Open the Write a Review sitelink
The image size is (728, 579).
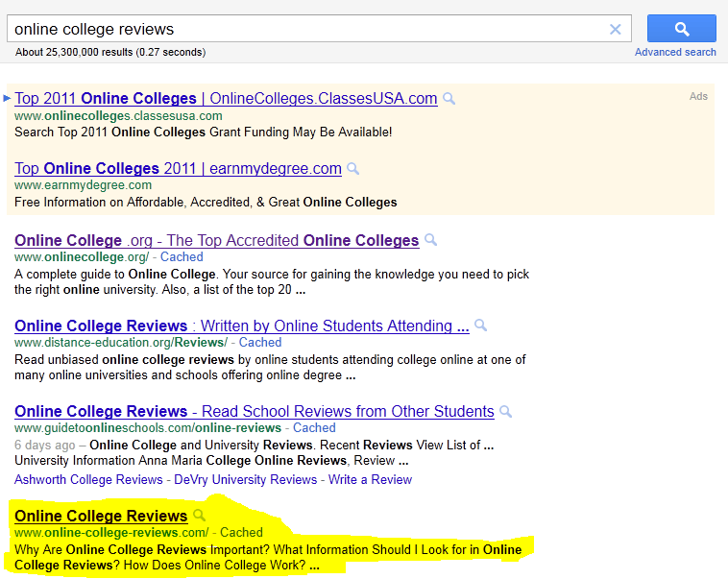370,479
